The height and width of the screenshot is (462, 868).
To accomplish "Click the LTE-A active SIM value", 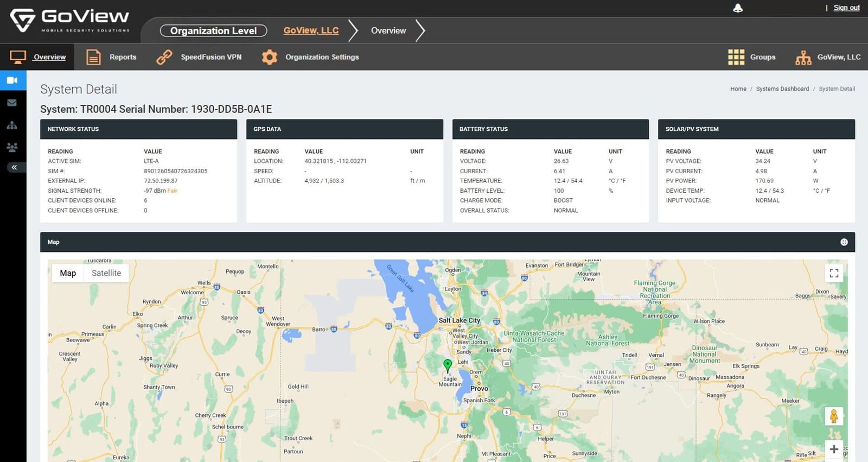I will point(151,161).
